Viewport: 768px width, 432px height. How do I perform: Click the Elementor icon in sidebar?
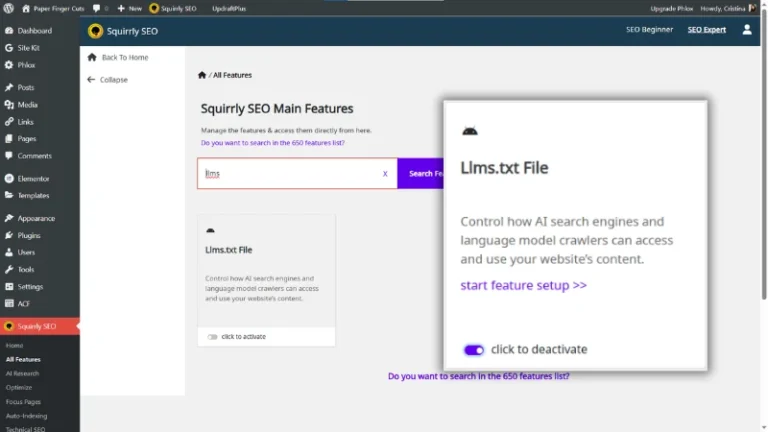[x=9, y=178]
